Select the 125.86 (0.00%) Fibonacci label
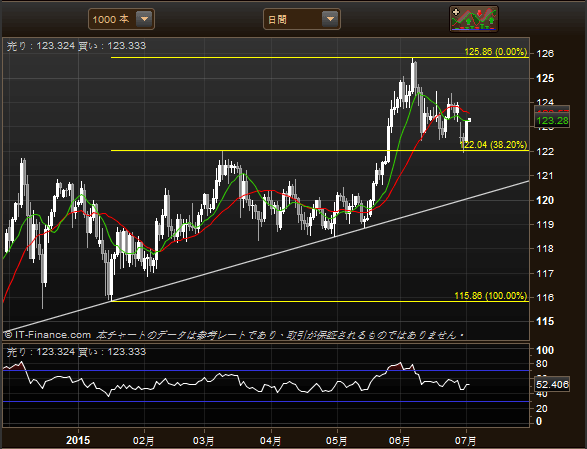The image size is (587, 449). 496,52
